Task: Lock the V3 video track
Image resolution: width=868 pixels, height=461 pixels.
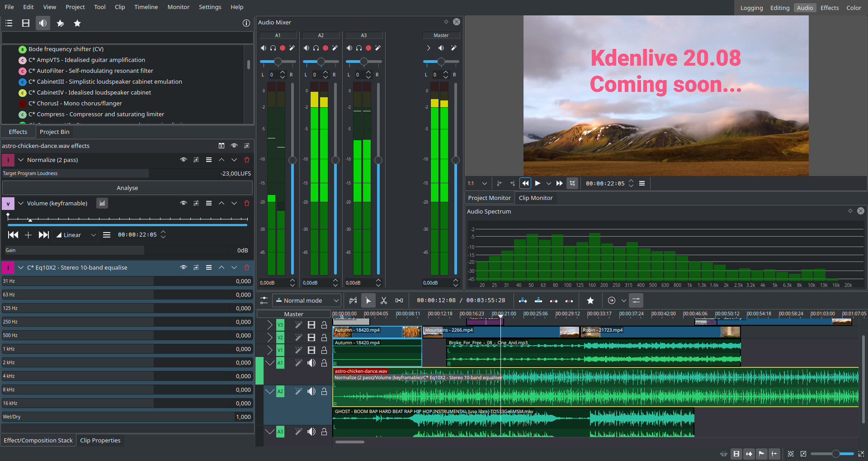Action: tap(324, 325)
